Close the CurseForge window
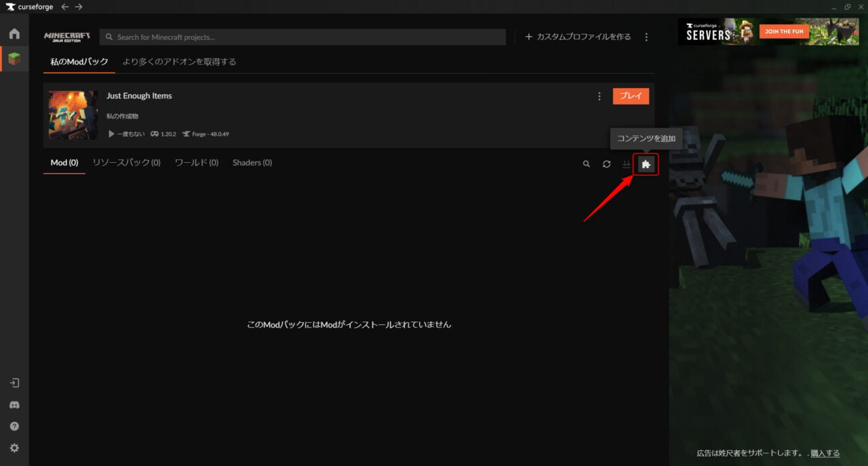The height and width of the screenshot is (466, 868). (861, 7)
